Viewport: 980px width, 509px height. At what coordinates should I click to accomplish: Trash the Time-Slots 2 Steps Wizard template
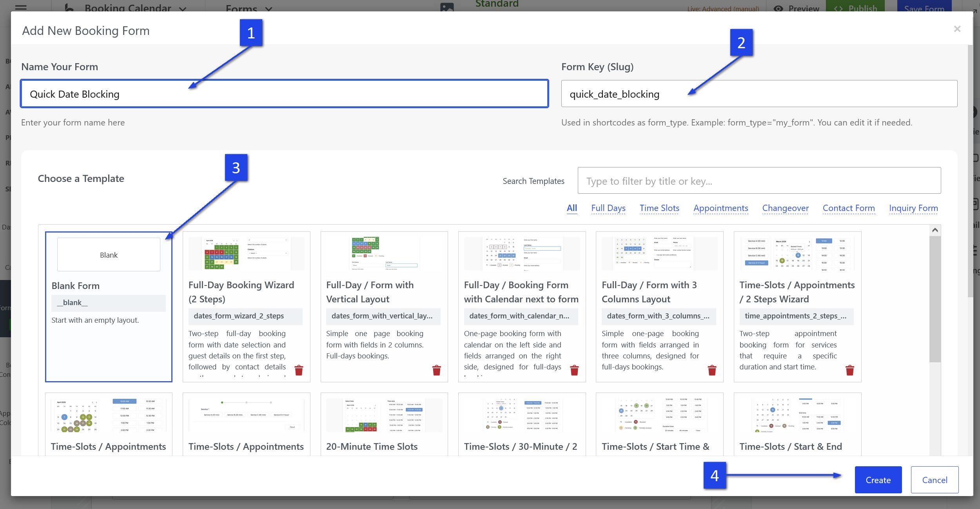point(849,370)
